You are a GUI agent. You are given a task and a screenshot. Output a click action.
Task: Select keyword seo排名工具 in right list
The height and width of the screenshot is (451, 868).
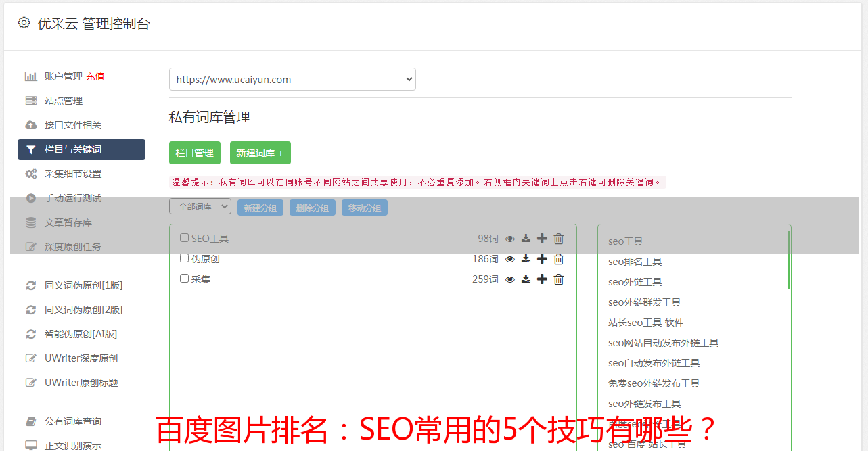click(x=635, y=262)
